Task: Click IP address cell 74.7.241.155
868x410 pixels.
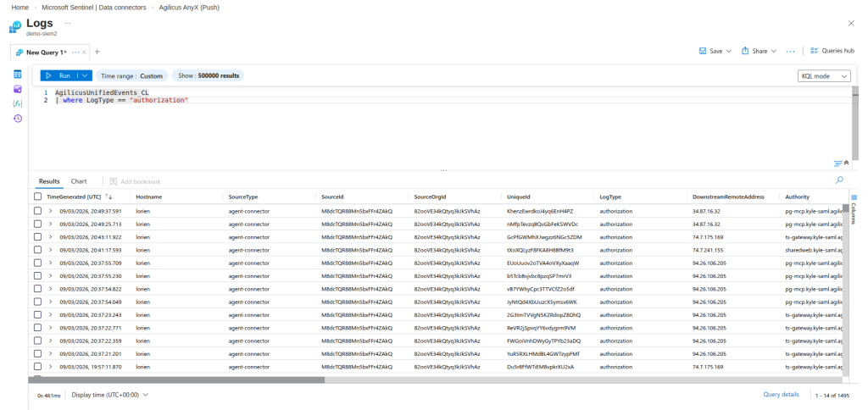Action: point(708,250)
